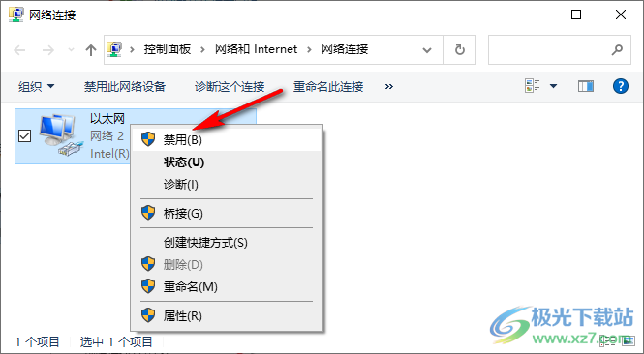Click the search input field
Screen dimensions: 644x354
point(560,50)
